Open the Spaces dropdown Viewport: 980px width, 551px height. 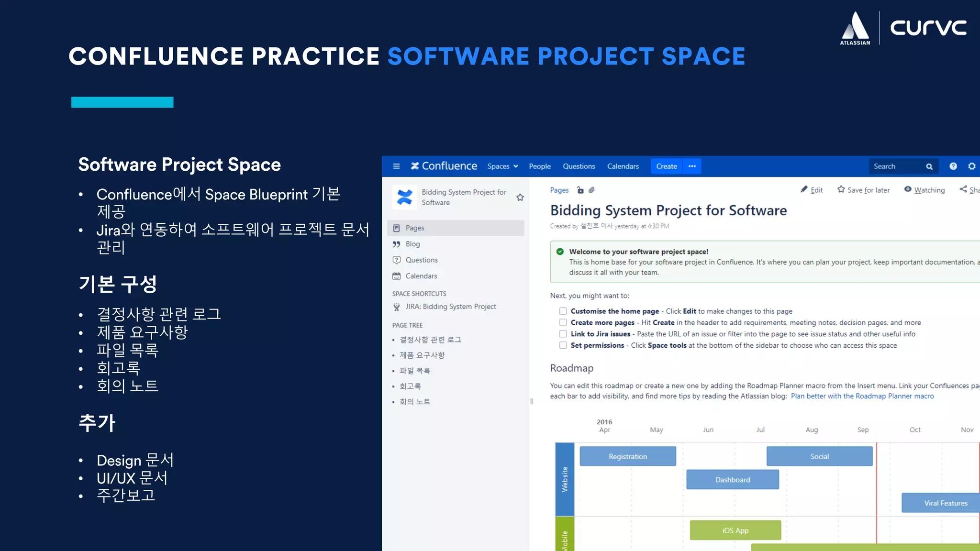[502, 166]
